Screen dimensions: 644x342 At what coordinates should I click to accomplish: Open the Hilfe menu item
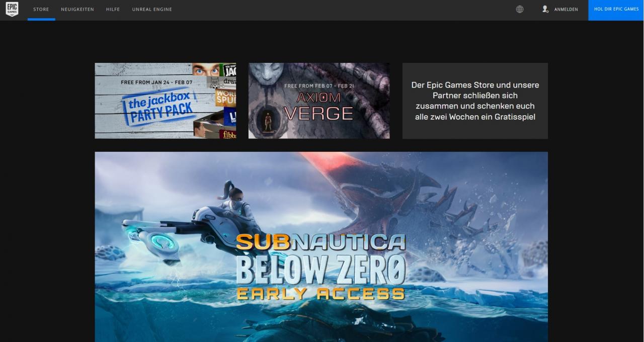click(113, 10)
